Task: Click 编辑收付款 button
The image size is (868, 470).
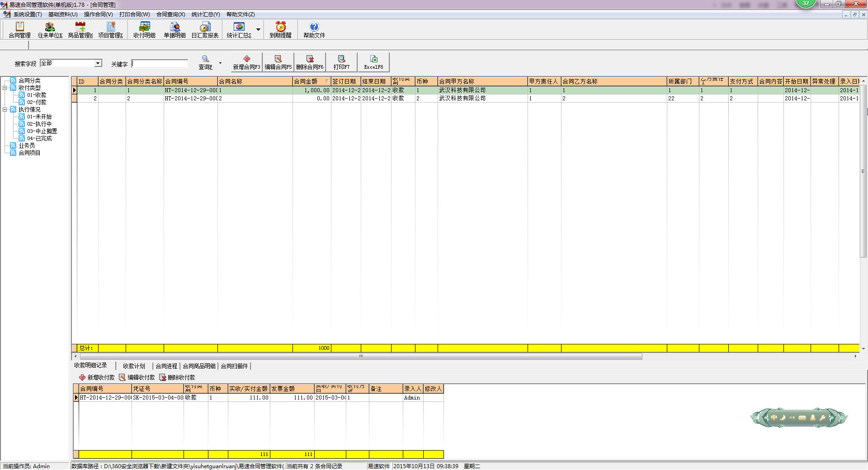Action: [x=137, y=377]
